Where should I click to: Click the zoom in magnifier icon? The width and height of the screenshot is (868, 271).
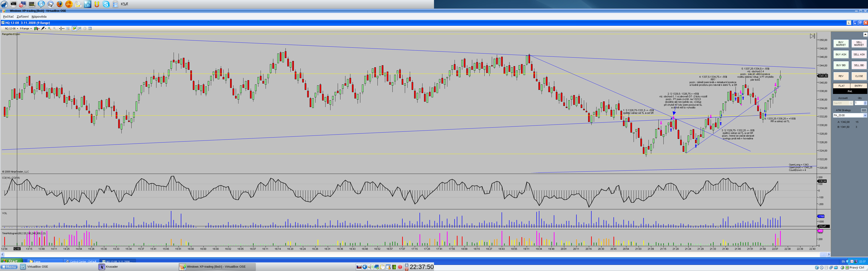click(50, 29)
